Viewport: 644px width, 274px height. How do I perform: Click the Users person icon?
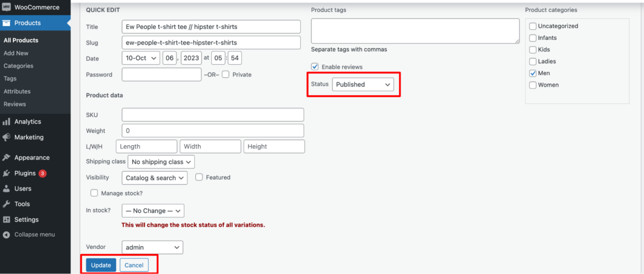(6, 188)
